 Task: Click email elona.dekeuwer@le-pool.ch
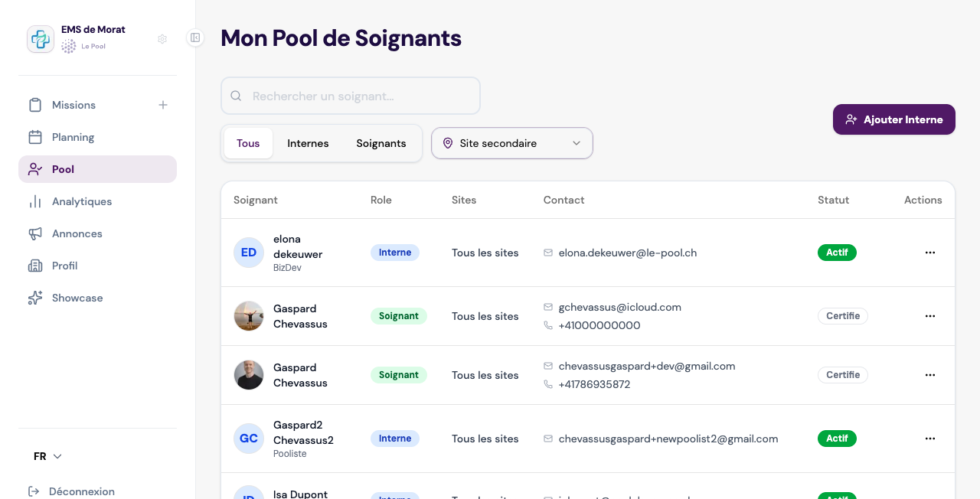pyautogui.click(x=628, y=253)
